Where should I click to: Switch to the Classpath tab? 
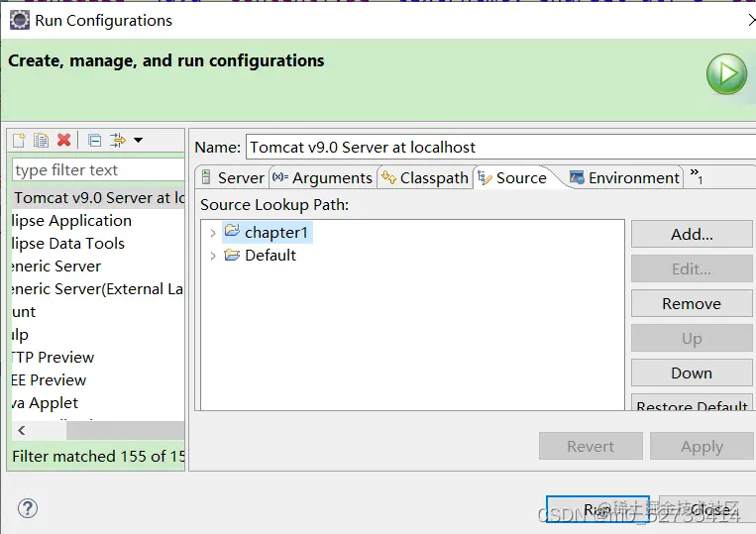(424, 178)
